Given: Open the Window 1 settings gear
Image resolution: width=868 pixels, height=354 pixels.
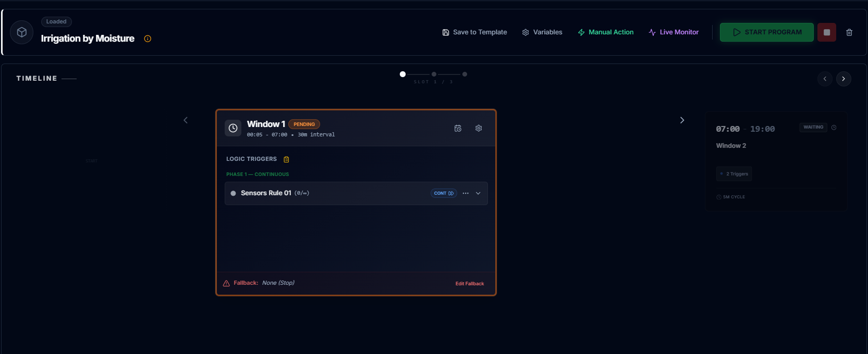Looking at the screenshot, I should [479, 128].
